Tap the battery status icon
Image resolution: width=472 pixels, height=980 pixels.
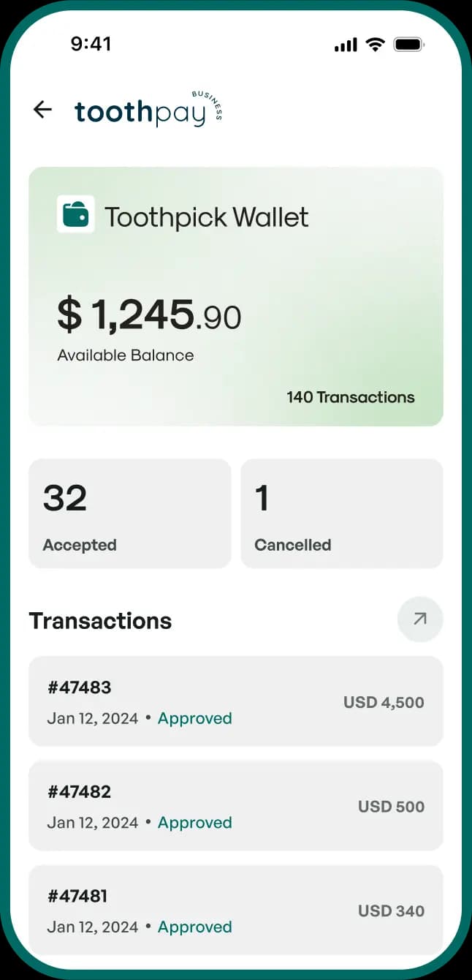pyautogui.click(x=409, y=45)
